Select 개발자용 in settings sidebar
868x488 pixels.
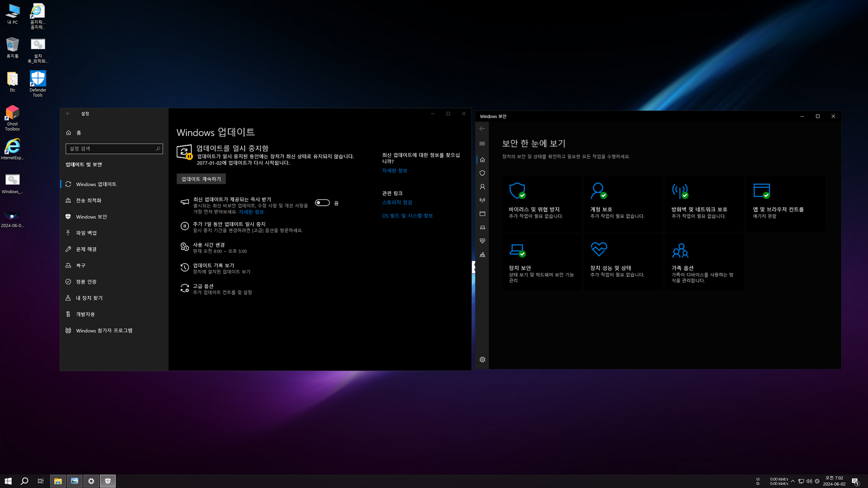(114, 314)
